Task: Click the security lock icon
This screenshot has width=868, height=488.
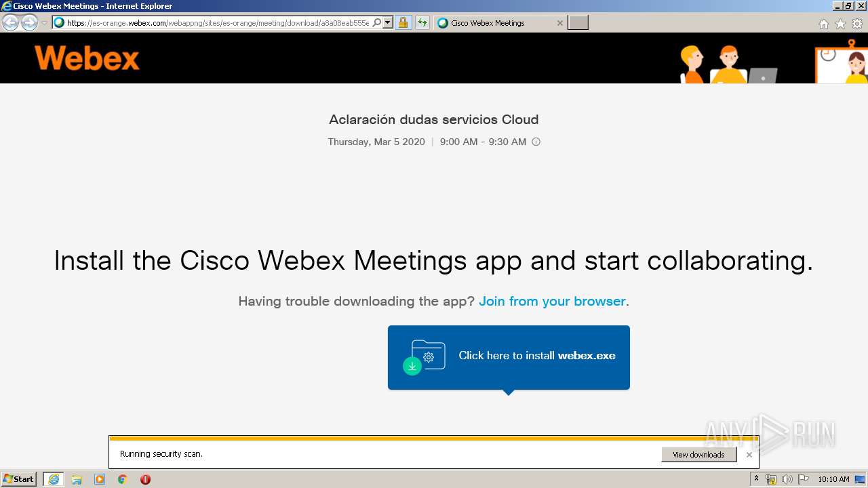Action: click(x=403, y=22)
